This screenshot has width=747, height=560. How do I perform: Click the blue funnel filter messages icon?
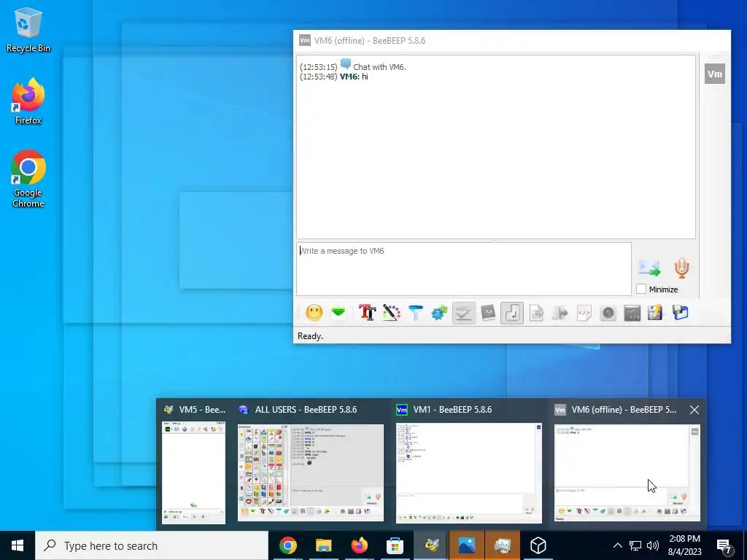415,313
